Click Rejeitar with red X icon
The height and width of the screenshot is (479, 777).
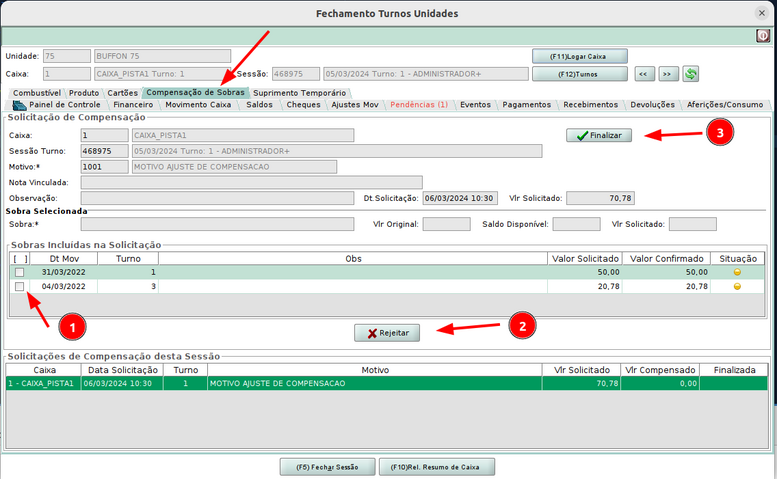pyautogui.click(x=387, y=332)
